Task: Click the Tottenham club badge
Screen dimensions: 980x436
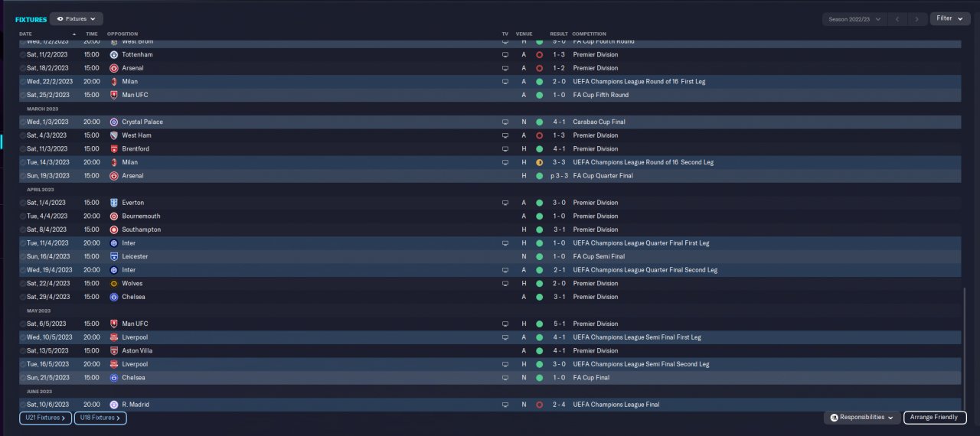Action: point(114,55)
